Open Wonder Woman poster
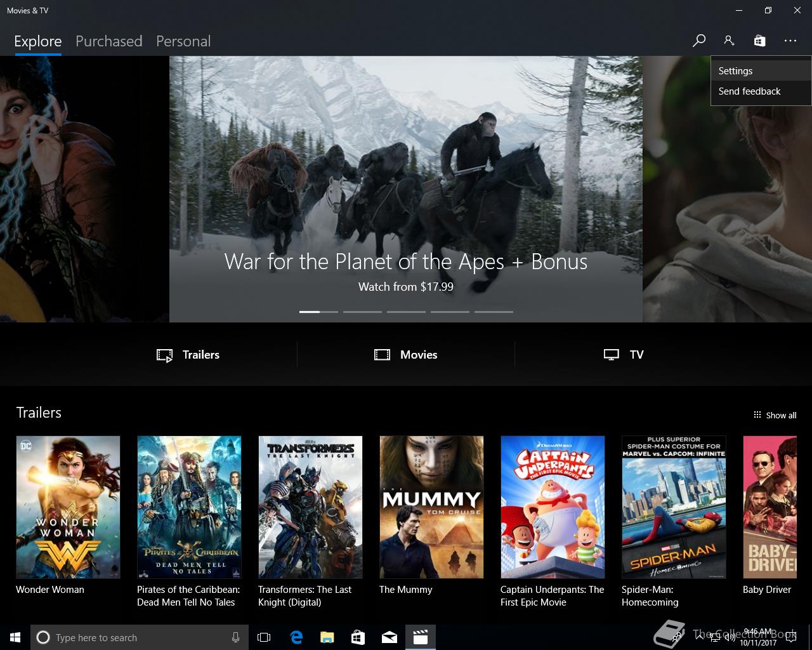 [68, 507]
